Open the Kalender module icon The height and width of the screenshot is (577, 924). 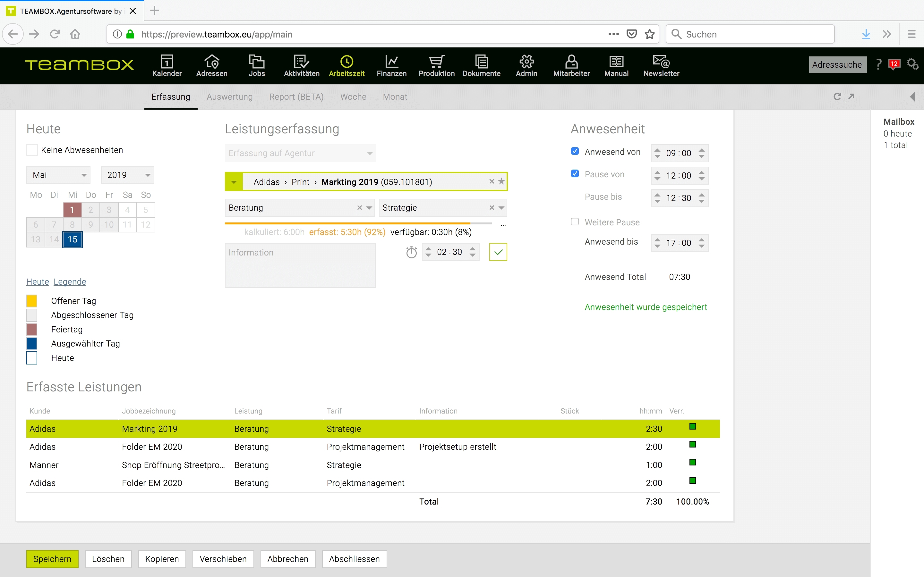[167, 62]
